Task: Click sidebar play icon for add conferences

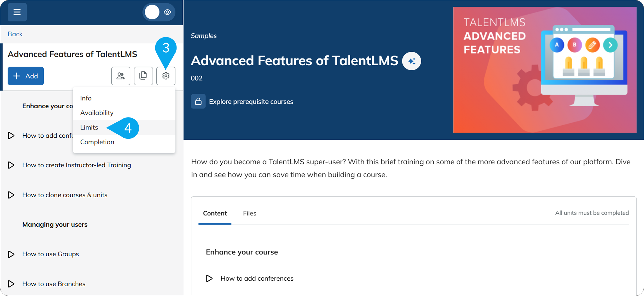Action: [11, 136]
